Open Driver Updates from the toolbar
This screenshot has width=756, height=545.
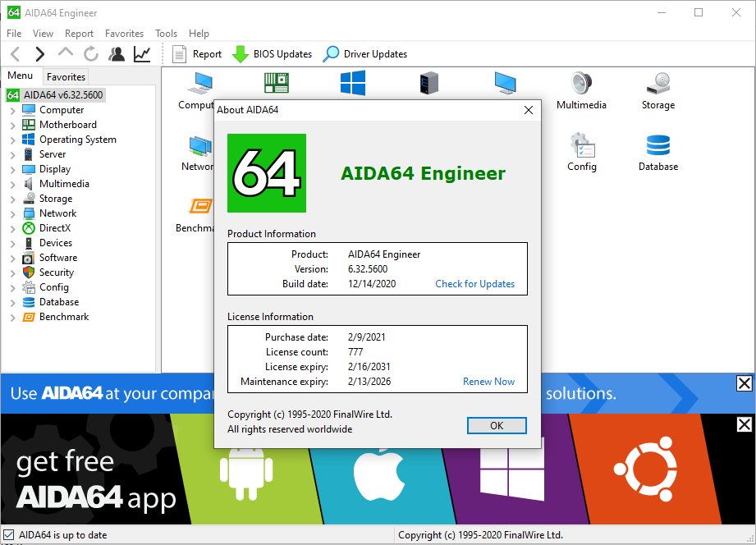pos(365,54)
